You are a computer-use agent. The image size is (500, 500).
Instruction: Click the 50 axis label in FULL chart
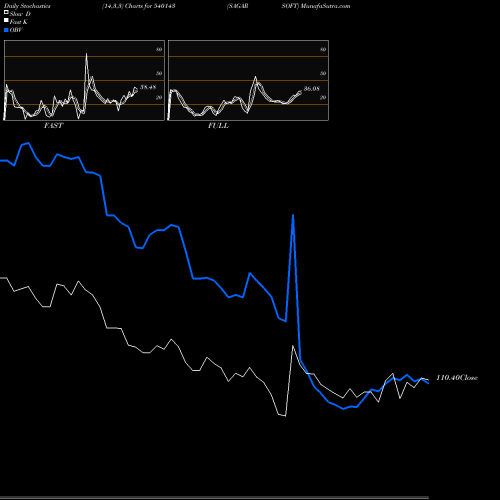coord(323,73)
